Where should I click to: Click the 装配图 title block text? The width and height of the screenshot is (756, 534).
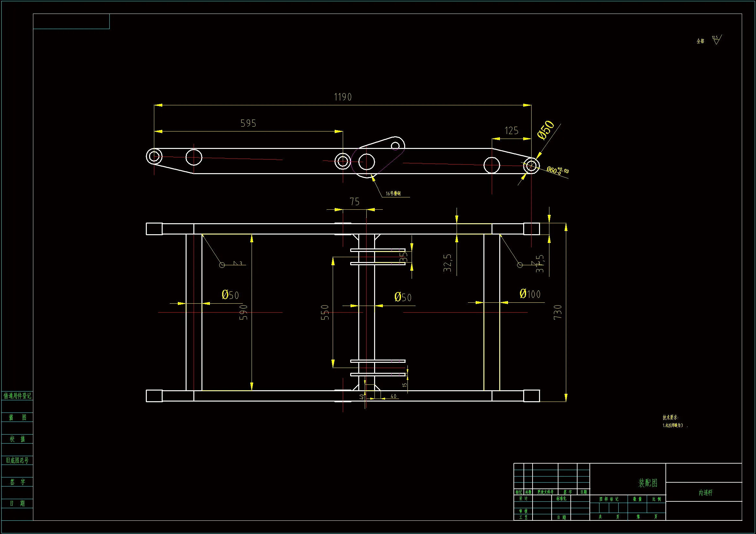tap(648, 483)
